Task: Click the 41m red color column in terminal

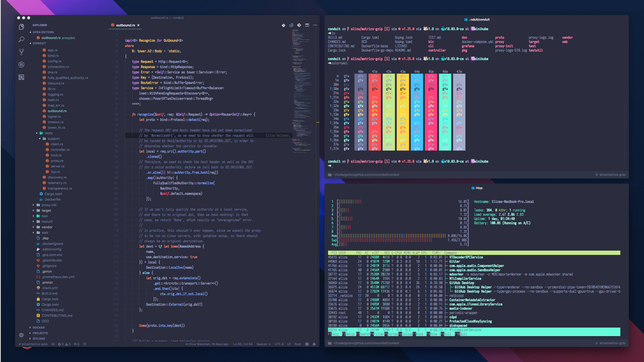Action: 375,112
